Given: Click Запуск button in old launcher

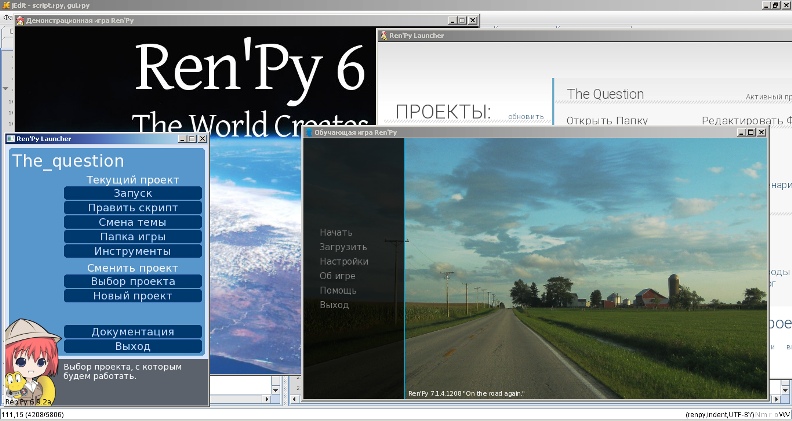Looking at the screenshot, I should pos(133,193).
